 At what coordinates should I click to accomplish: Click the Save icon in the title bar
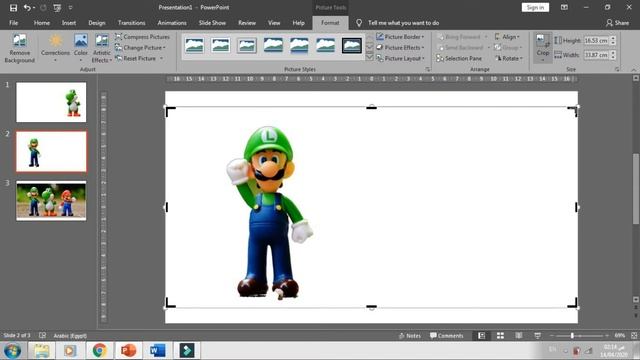pos(13,8)
